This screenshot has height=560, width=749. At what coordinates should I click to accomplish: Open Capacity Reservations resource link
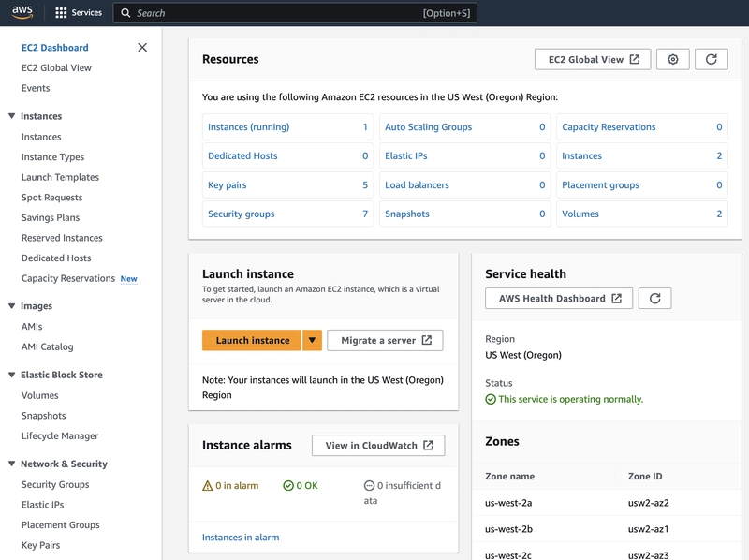tap(609, 127)
